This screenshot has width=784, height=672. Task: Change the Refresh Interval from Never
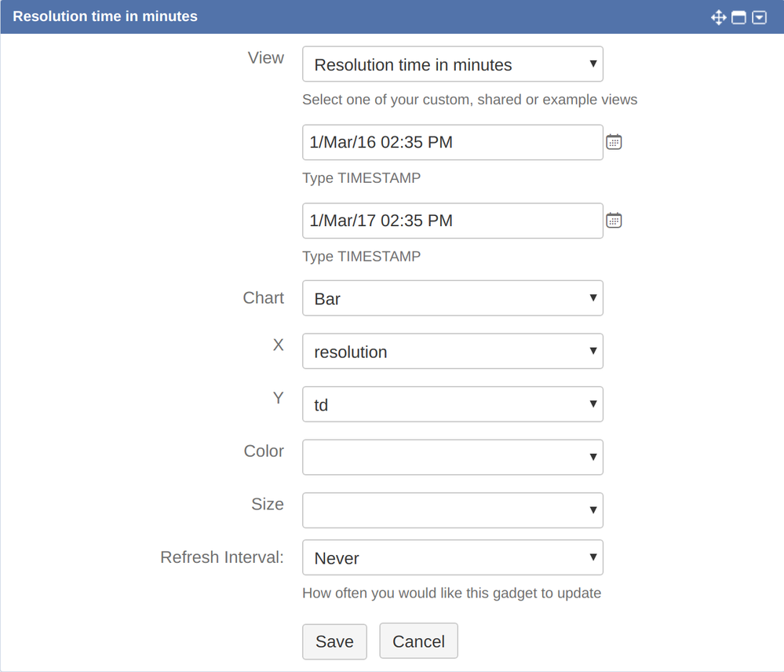click(452, 557)
